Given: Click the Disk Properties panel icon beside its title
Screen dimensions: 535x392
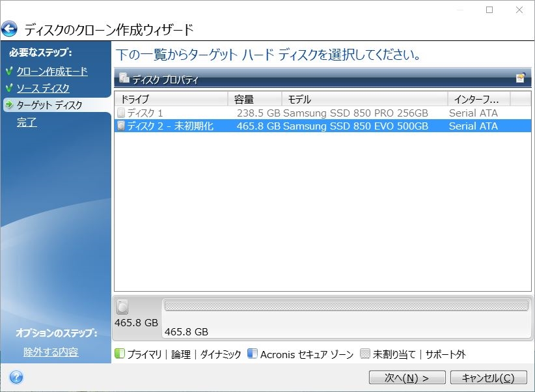Looking at the screenshot, I should click(124, 78).
